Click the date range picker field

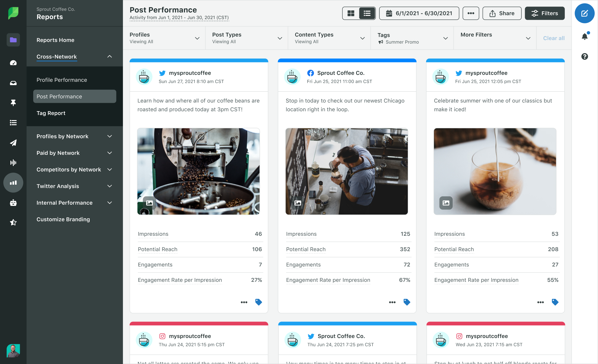(x=419, y=14)
